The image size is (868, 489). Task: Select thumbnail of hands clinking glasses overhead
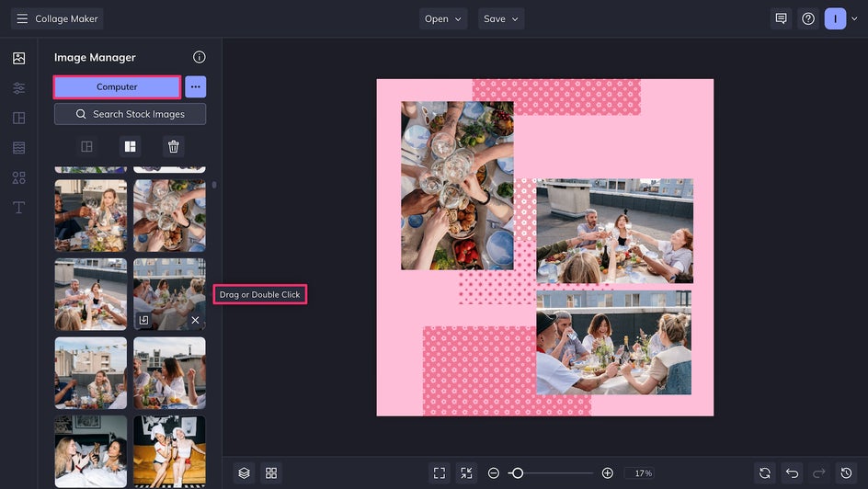click(169, 216)
